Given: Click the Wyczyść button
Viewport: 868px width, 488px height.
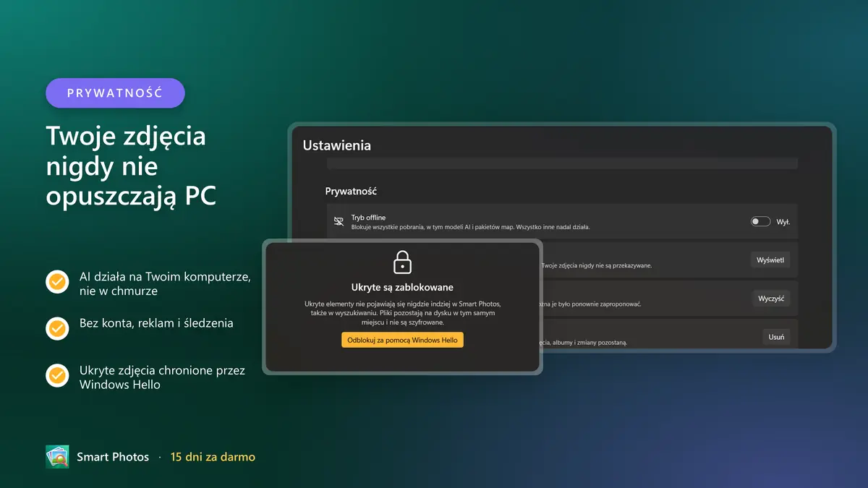Looking at the screenshot, I should coord(771,299).
